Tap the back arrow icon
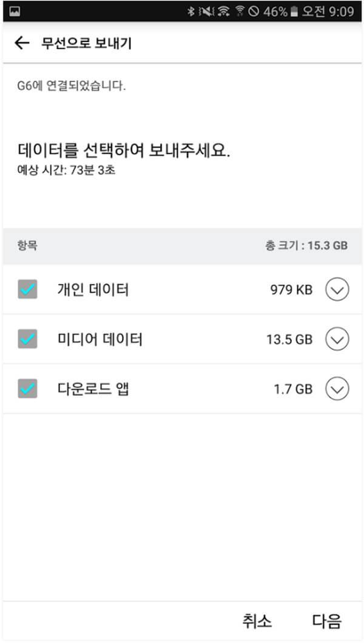Viewport: 364px width, 643px height. click(22, 43)
